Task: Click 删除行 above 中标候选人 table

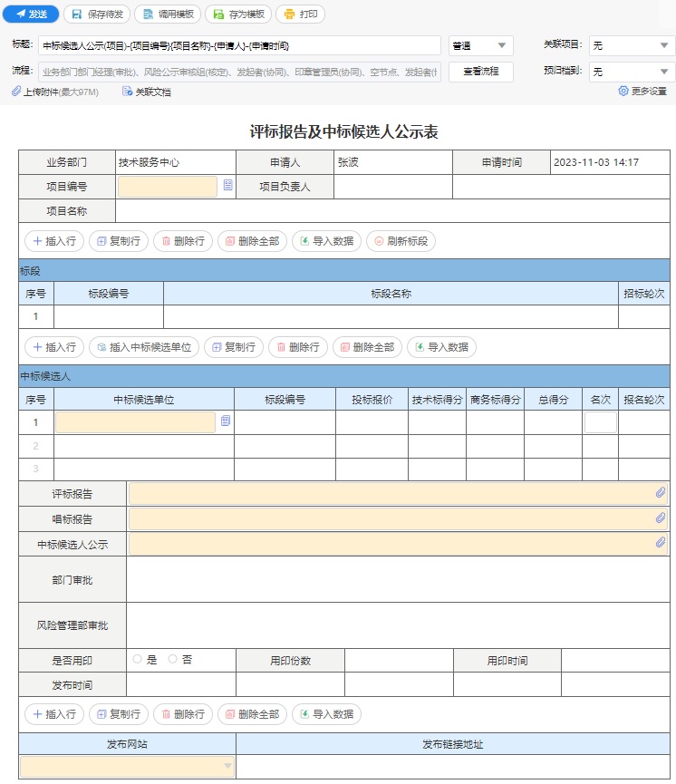Action: click(298, 347)
